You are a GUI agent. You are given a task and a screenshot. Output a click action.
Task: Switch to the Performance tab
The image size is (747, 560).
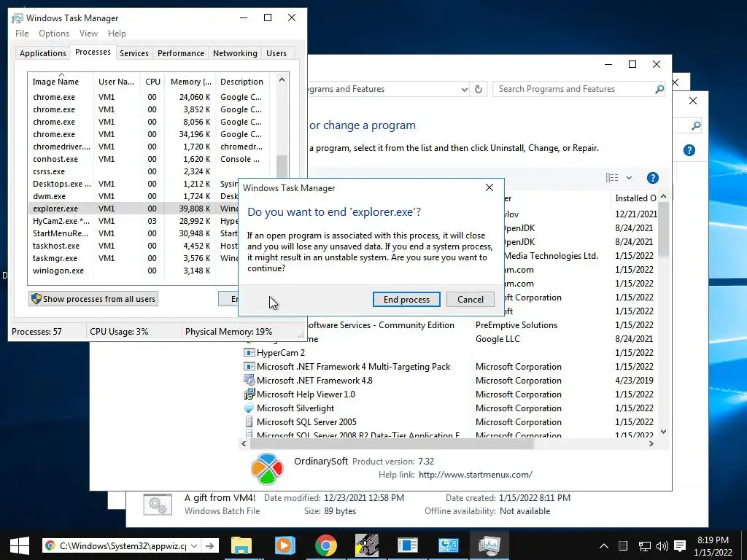coord(181,52)
